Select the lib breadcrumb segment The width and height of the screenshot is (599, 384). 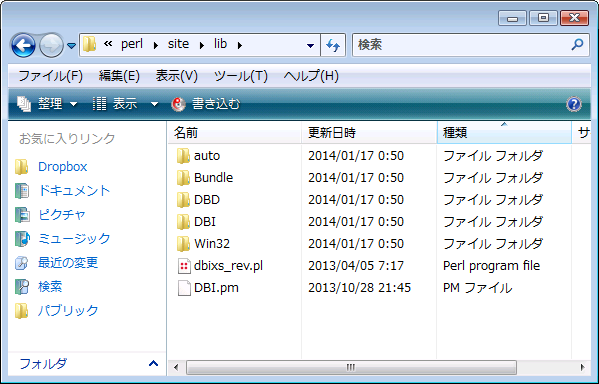click(x=220, y=44)
